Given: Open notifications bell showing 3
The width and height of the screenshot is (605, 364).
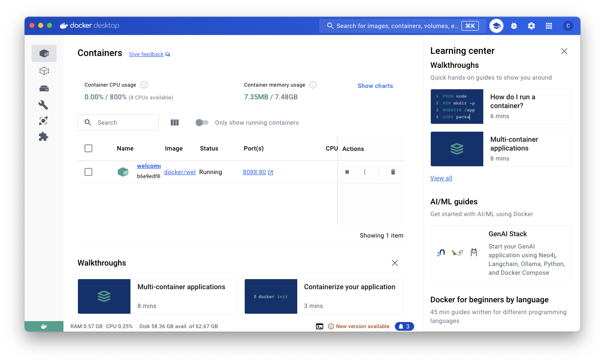Looking at the screenshot, I should pos(405,326).
